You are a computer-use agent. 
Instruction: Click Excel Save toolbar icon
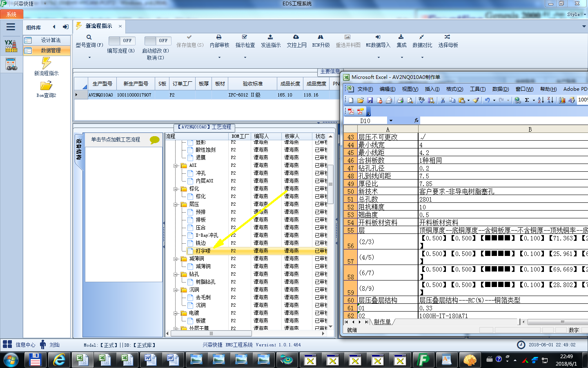(370, 100)
